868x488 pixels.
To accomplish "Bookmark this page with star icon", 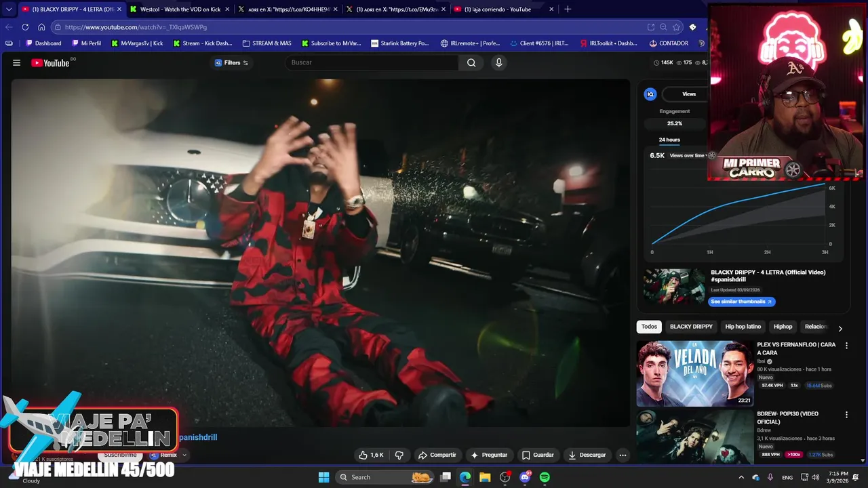I will coord(676,27).
